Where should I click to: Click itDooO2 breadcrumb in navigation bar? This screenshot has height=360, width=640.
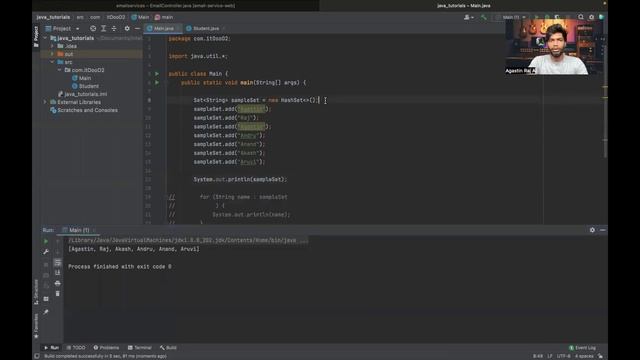point(116,17)
